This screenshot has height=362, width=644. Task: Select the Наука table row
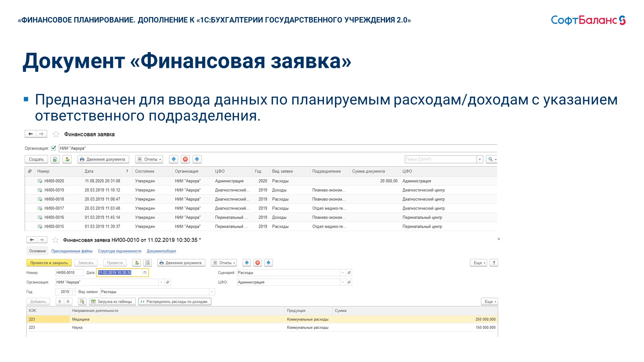(262, 327)
